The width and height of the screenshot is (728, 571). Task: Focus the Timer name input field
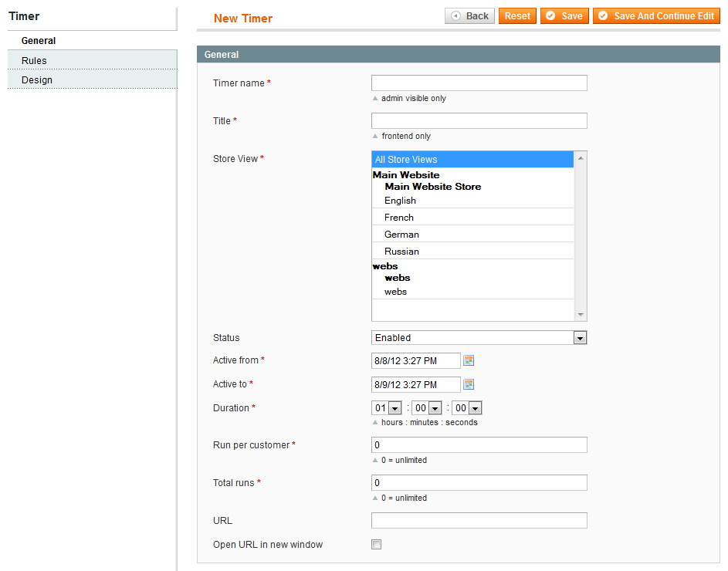(x=479, y=83)
